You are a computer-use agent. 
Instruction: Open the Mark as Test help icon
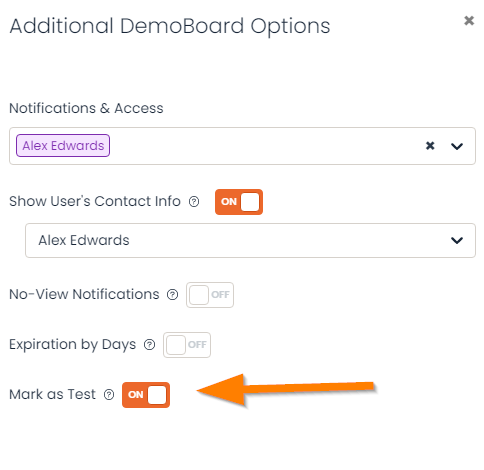[x=109, y=395]
